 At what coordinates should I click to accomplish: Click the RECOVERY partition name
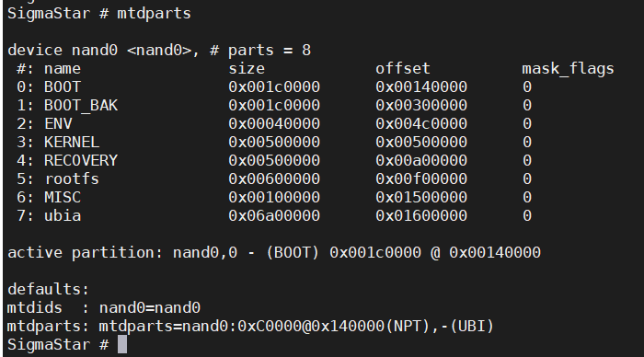click(x=81, y=161)
